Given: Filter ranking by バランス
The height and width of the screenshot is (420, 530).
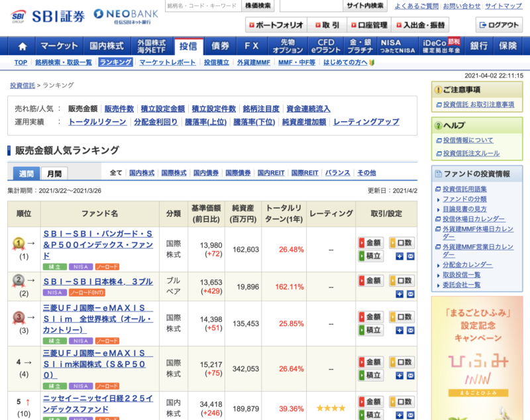Looking at the screenshot, I should click(337, 173).
